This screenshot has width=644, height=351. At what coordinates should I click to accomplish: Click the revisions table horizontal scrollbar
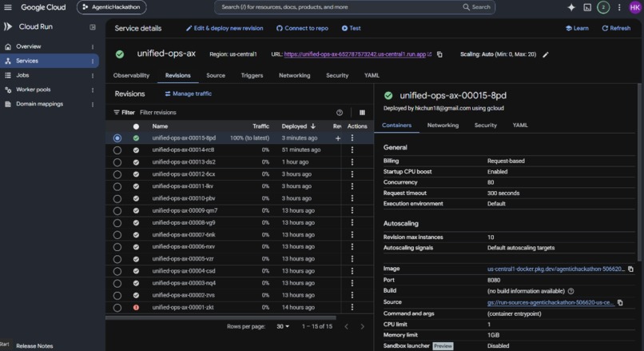[221, 317]
